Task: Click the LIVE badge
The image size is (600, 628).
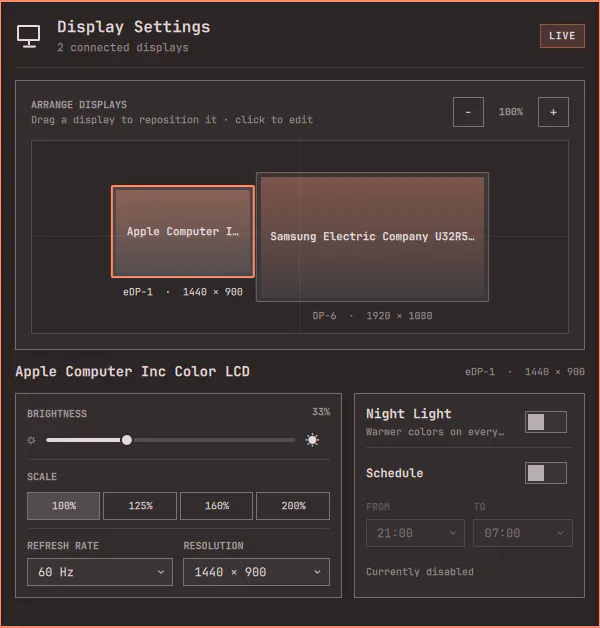Action: click(562, 36)
